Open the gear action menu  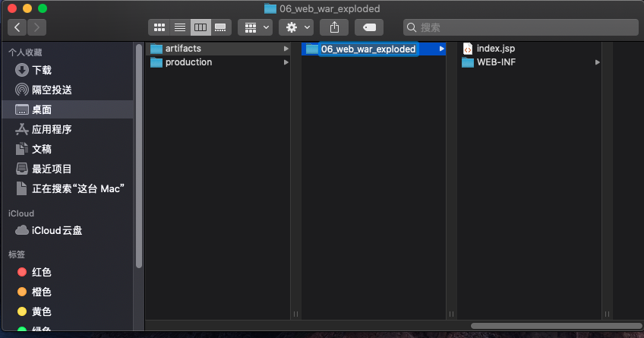pyautogui.click(x=296, y=27)
